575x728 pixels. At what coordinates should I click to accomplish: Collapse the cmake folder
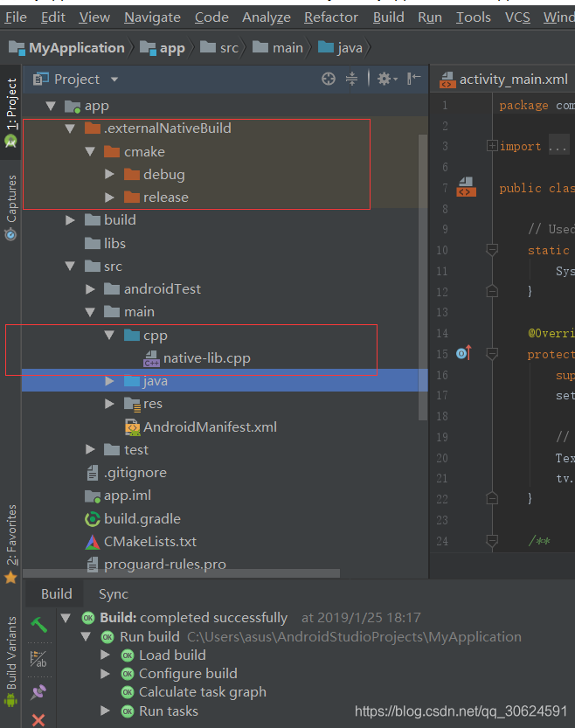pyautogui.click(x=90, y=152)
